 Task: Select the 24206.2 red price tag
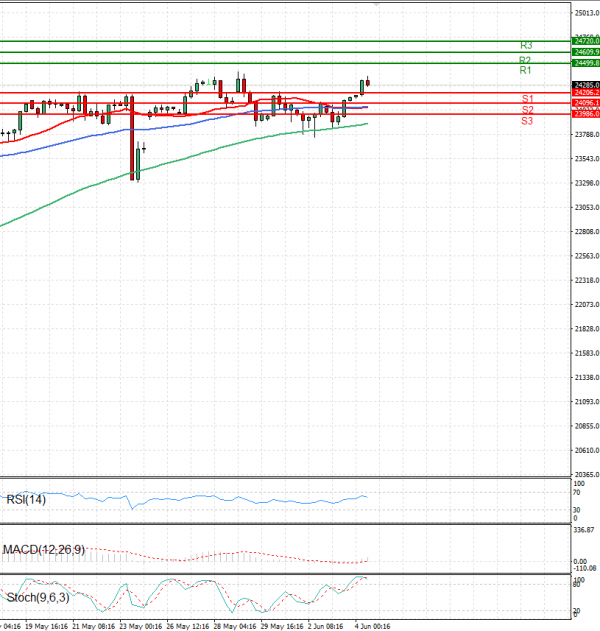(x=586, y=93)
